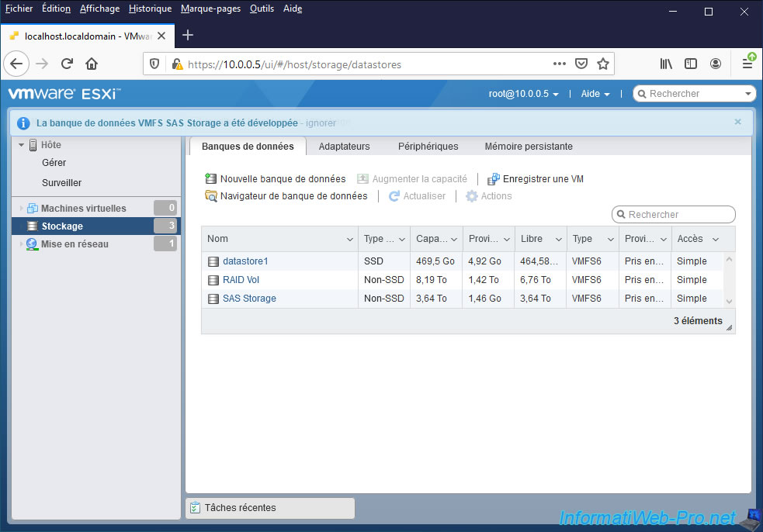Dismiss the VMFS SAS Storage notification
Screen dimensions: 763x532
point(737,122)
